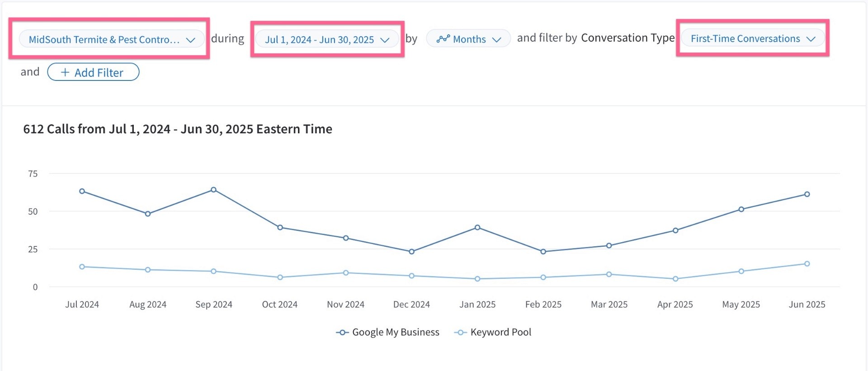This screenshot has height=371, width=868.
Task: Click the Keyword Pool point for Nov 2024
Action: click(x=346, y=273)
